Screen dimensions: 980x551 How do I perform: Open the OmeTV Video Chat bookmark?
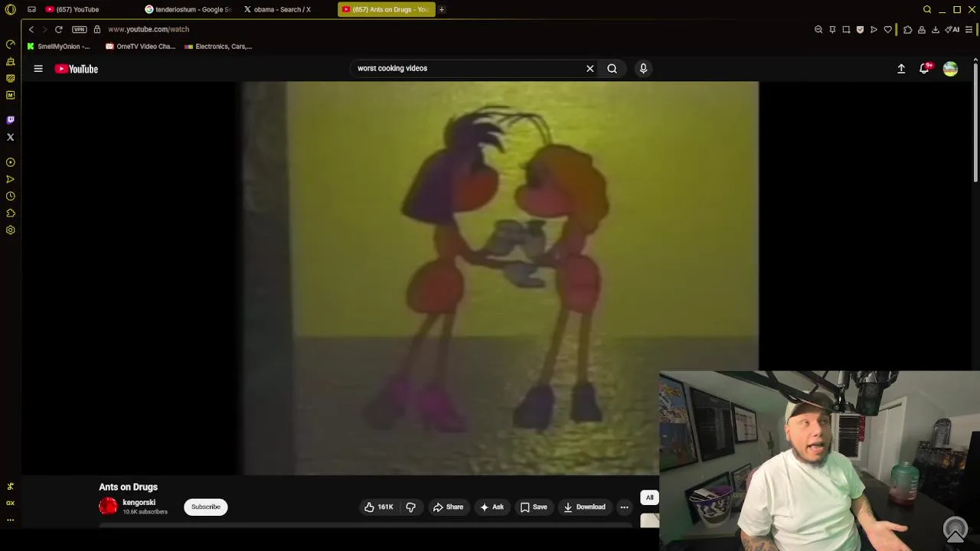141,46
